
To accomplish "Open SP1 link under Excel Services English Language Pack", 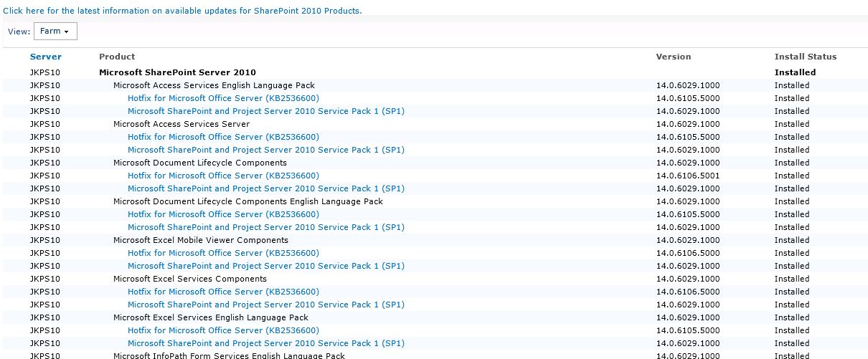I will [x=266, y=343].
